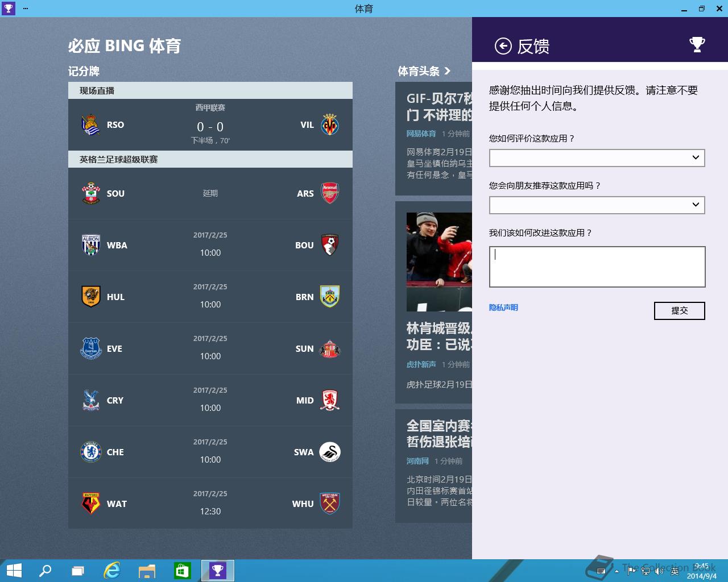This screenshot has width=728, height=582.
Task: Click the 英 input language indicator
Action: click(x=675, y=571)
